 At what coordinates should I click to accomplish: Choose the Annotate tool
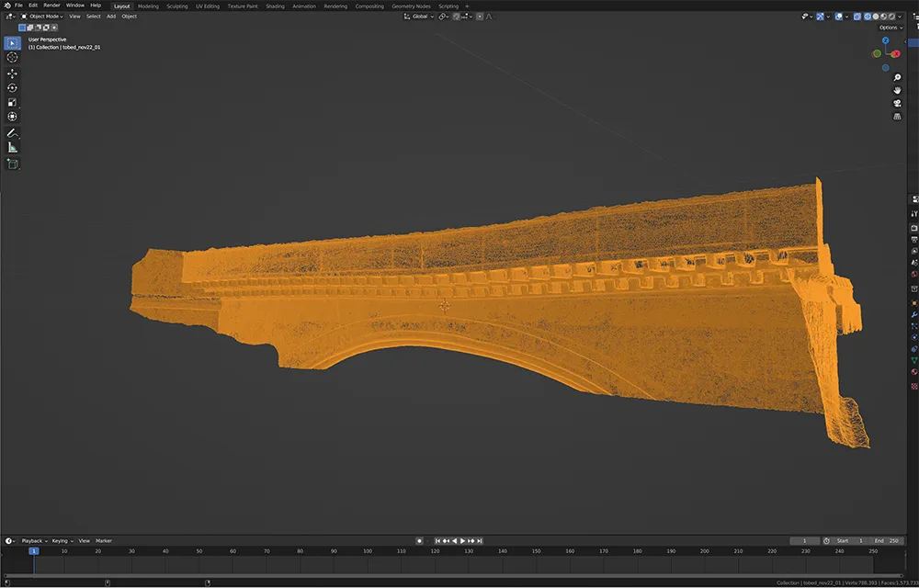[x=12, y=132]
